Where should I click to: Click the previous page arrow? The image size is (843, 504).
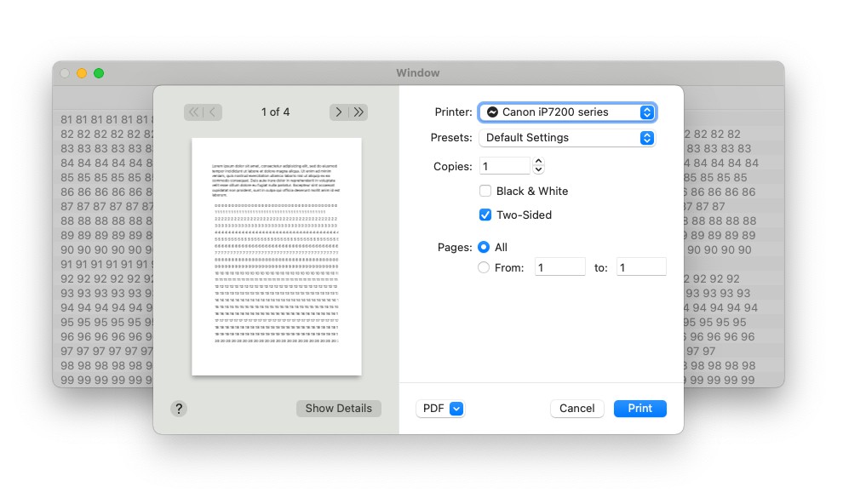pyautogui.click(x=213, y=112)
